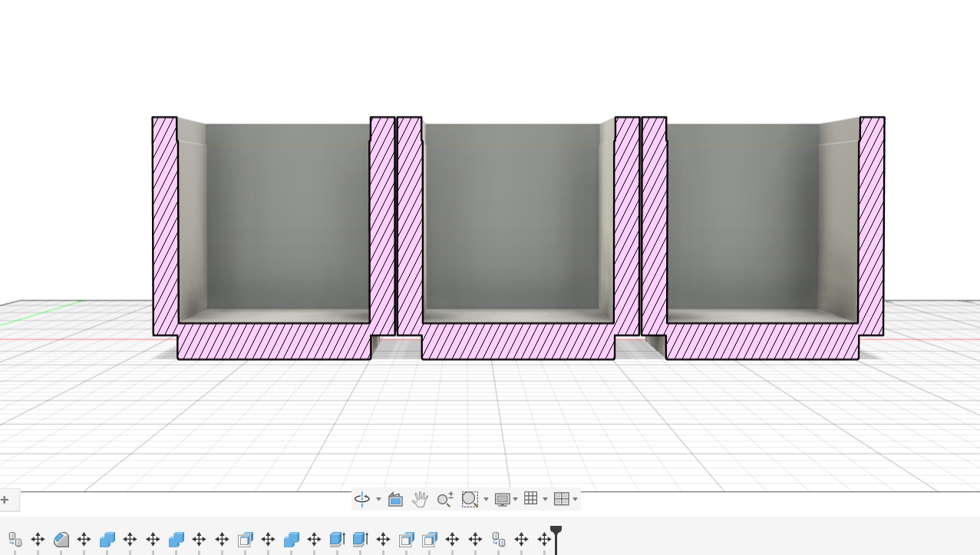
Task: Click the Grid and Snaps icon
Action: click(x=531, y=499)
